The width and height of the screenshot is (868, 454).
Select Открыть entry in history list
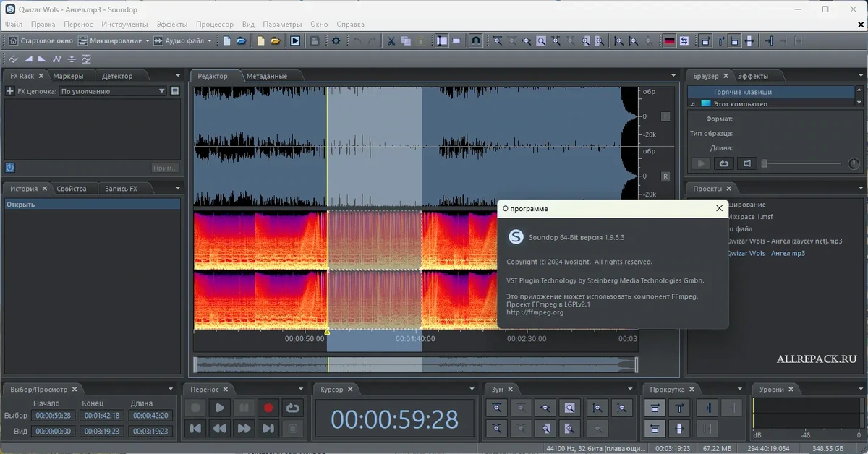[92, 205]
